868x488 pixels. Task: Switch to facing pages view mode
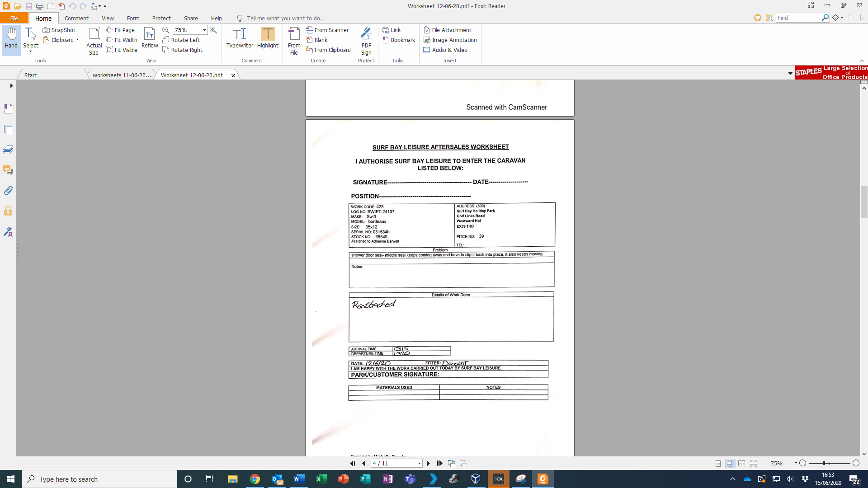pyautogui.click(x=741, y=463)
